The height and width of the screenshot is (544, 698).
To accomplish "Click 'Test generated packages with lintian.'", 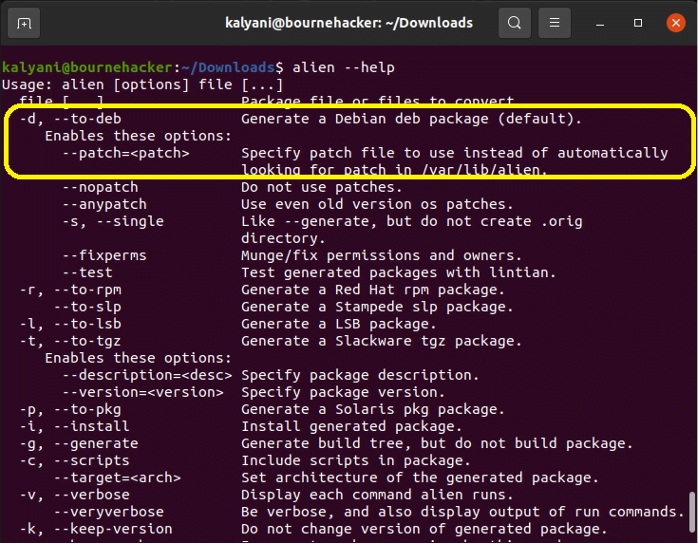I will 399,272.
